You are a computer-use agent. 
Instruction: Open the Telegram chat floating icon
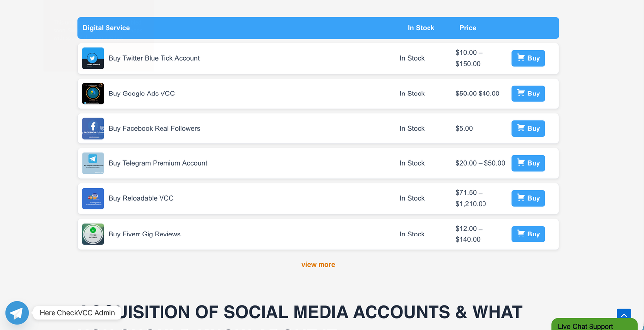[x=17, y=313]
